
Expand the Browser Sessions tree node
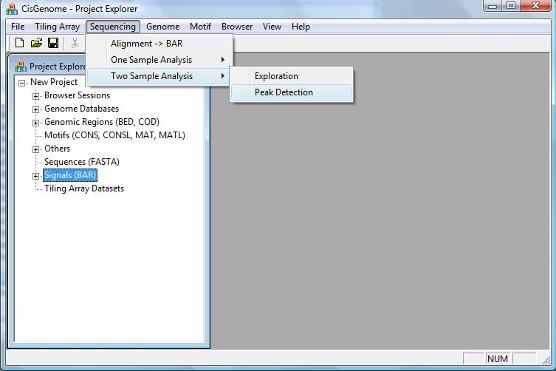click(35, 96)
